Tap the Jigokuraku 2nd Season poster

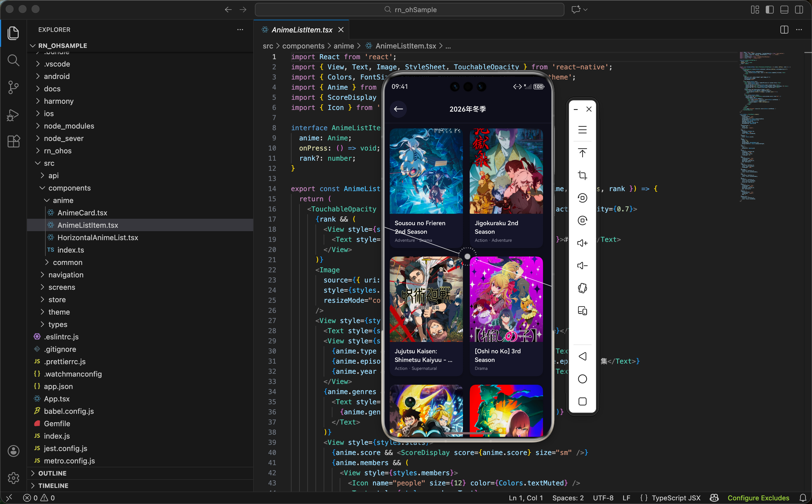506,171
